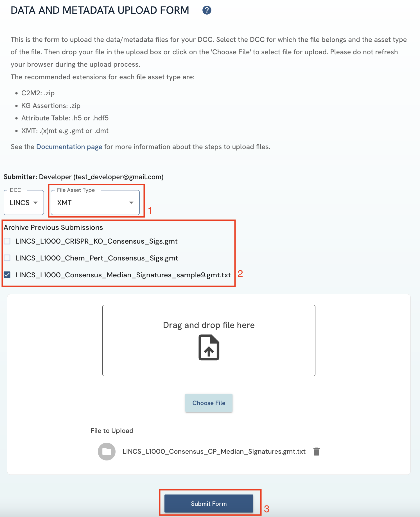Check LINCS_L1000_Chem_Pert_Consensus_Sigs.gmt checkbox

click(x=7, y=258)
